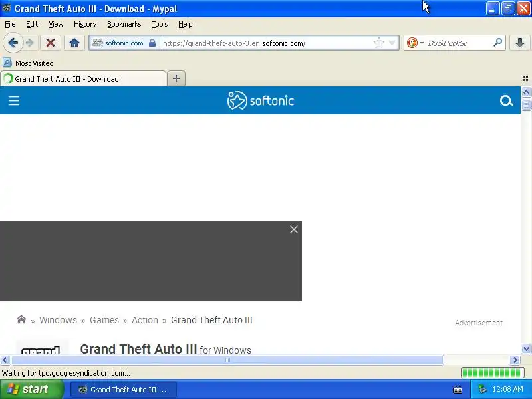Open a new tab with plus button

[x=176, y=78]
